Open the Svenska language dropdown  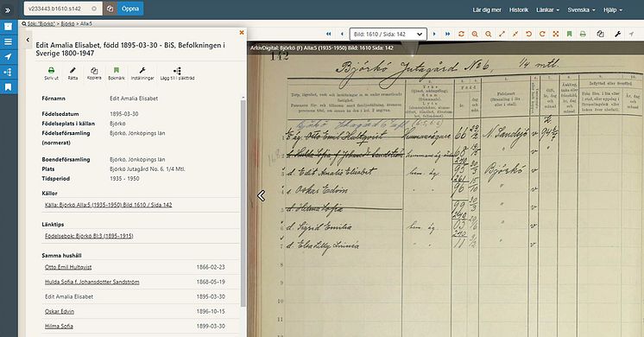[x=581, y=10]
